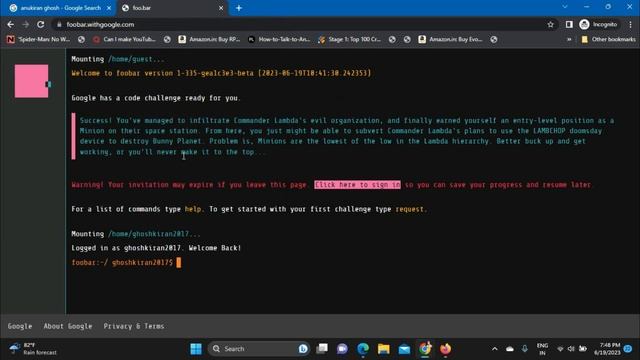Image resolution: width=640 pixels, height=360 pixels.
Task: Click the taskbar Search box
Action: pyautogui.click(x=259, y=349)
